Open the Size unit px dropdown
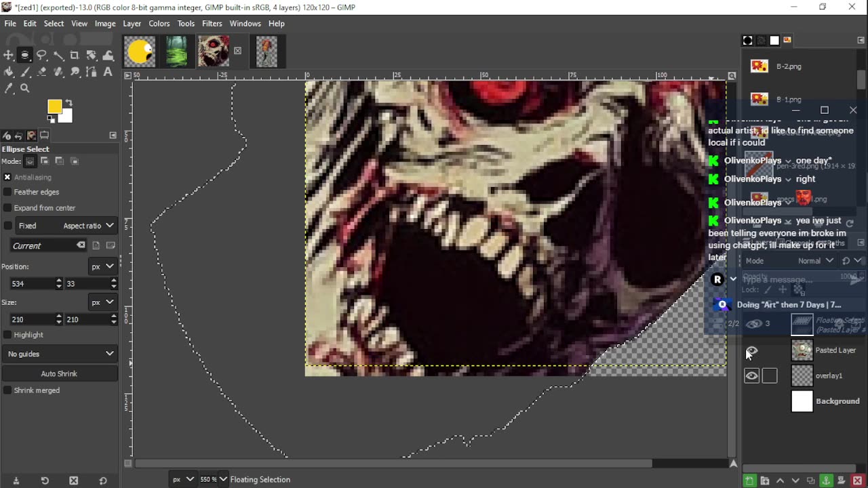Screen dimensions: 868x488 pos(103,302)
